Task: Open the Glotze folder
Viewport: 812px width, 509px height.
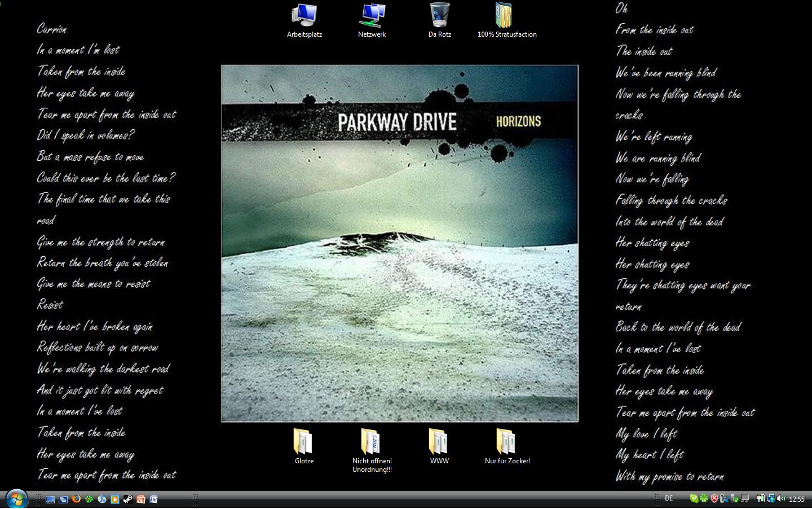Action: tap(304, 446)
